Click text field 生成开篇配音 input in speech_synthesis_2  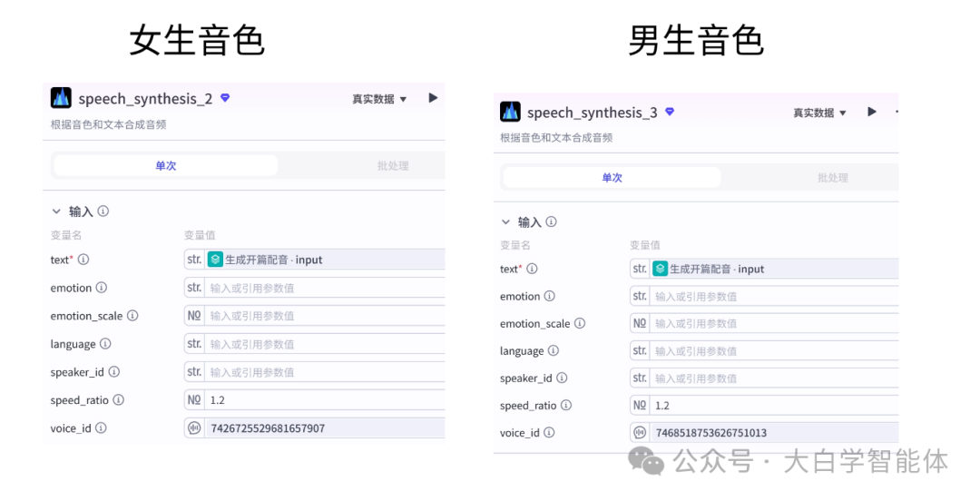325,260
